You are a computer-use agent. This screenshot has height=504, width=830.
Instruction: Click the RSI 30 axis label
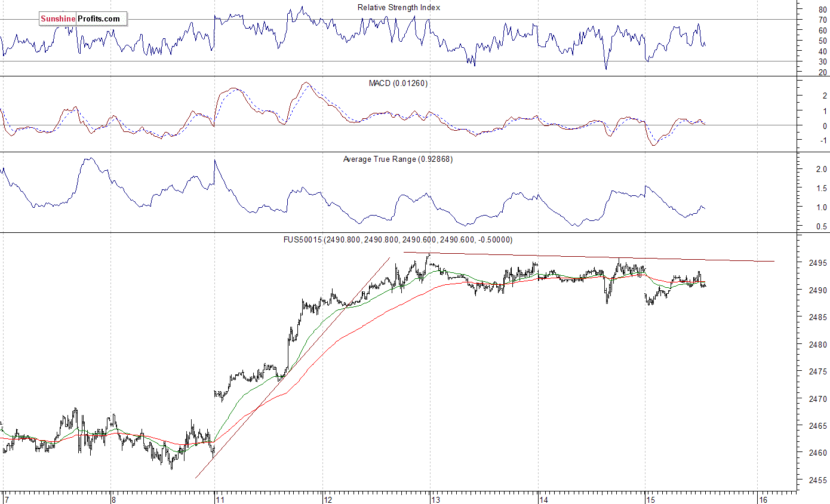tap(823, 62)
